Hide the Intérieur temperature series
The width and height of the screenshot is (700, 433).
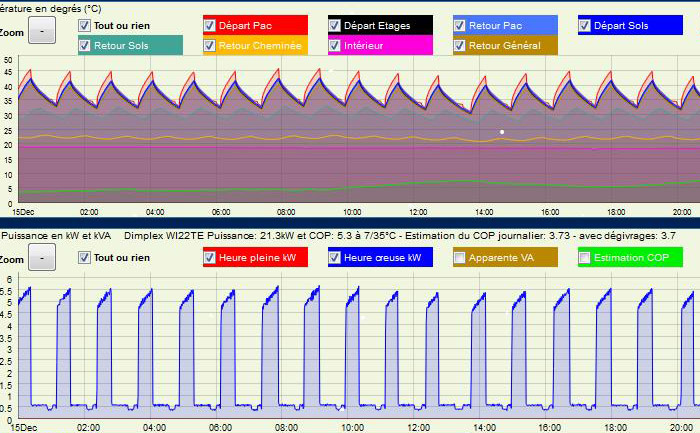coord(334,45)
